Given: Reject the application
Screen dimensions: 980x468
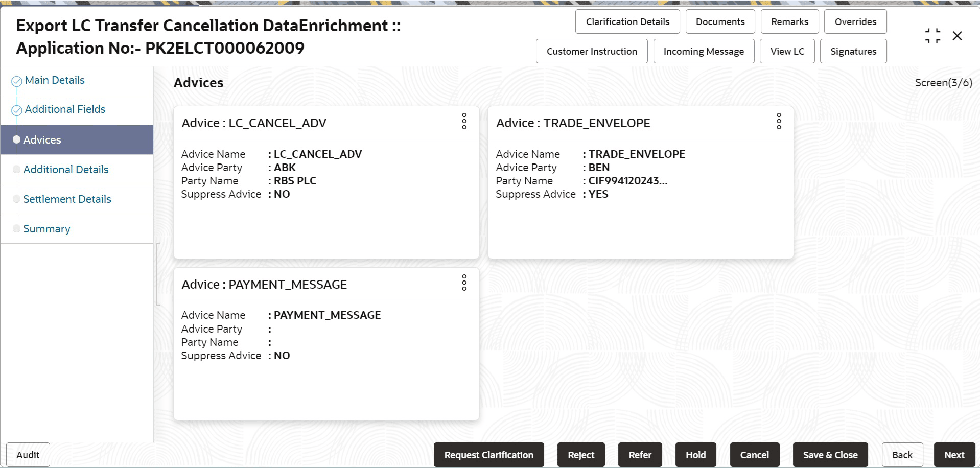Looking at the screenshot, I should coord(581,455).
